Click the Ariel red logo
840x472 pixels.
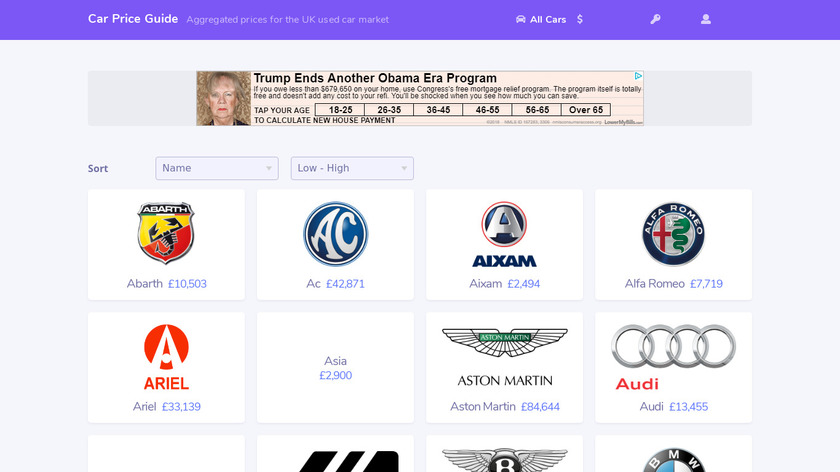(166, 357)
